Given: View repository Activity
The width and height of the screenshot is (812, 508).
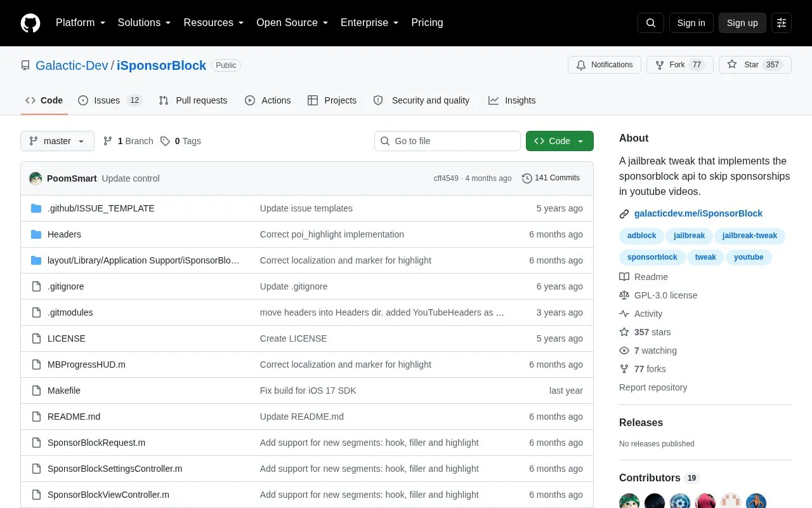Looking at the screenshot, I should [x=641, y=314].
